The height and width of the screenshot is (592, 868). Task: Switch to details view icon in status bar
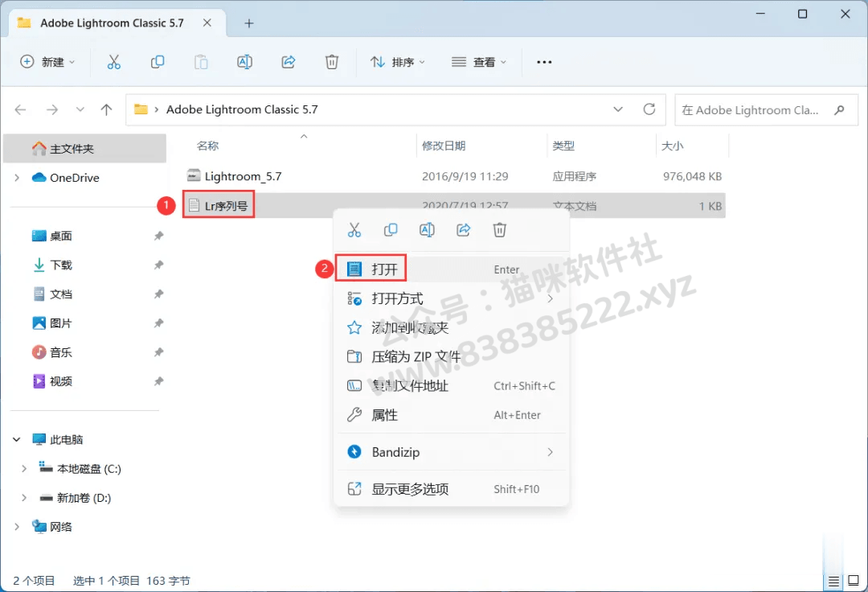pos(833,581)
